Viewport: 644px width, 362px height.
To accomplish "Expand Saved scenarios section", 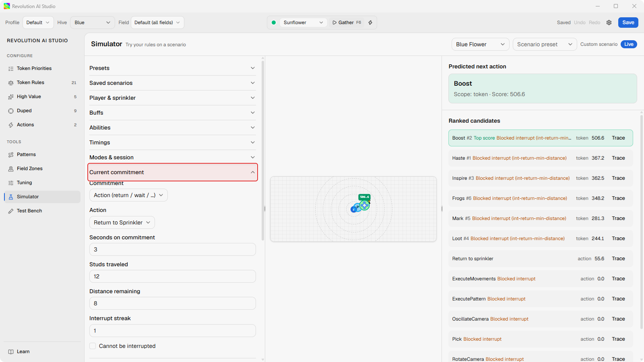I will 172,83.
